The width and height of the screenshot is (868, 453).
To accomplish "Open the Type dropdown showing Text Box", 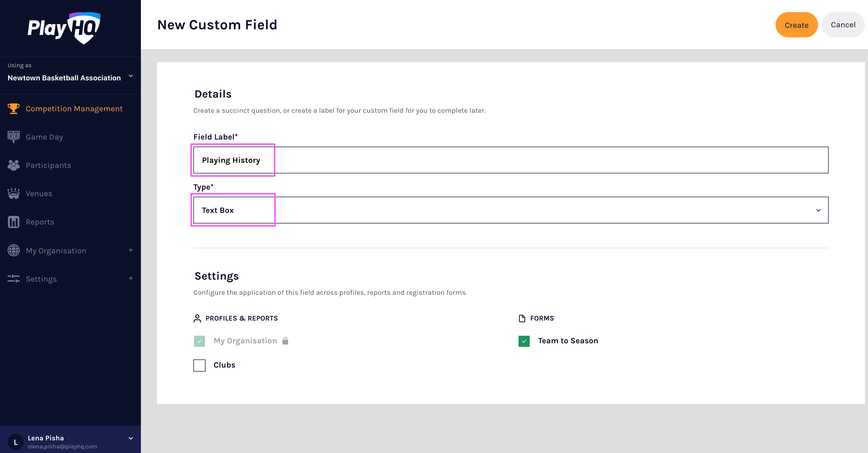I will pos(510,210).
